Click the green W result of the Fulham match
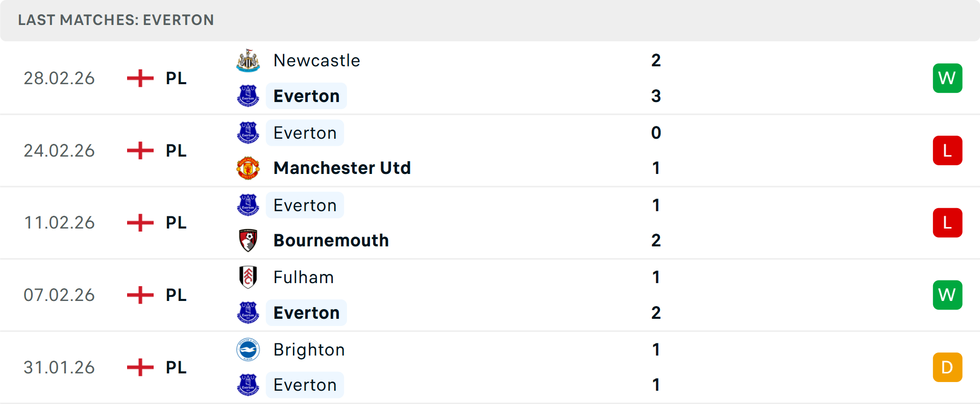 click(947, 295)
